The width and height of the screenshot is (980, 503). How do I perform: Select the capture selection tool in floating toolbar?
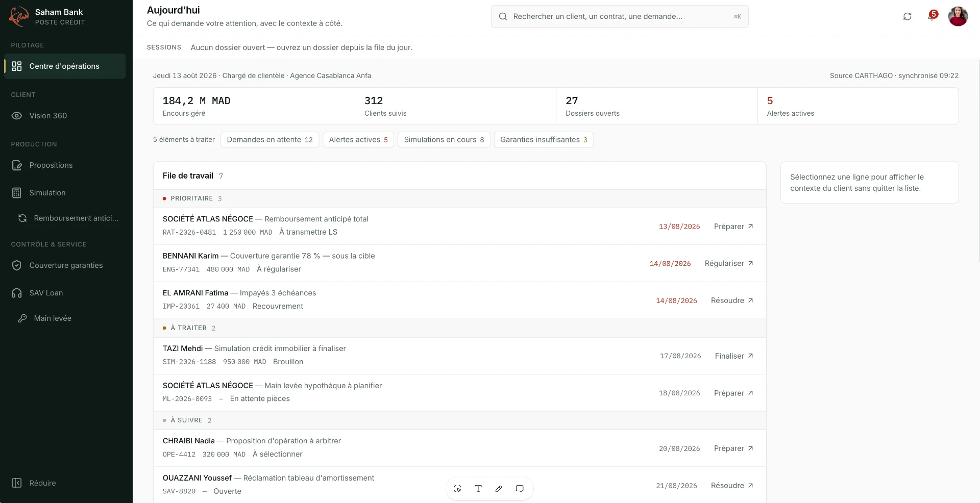[457, 489]
